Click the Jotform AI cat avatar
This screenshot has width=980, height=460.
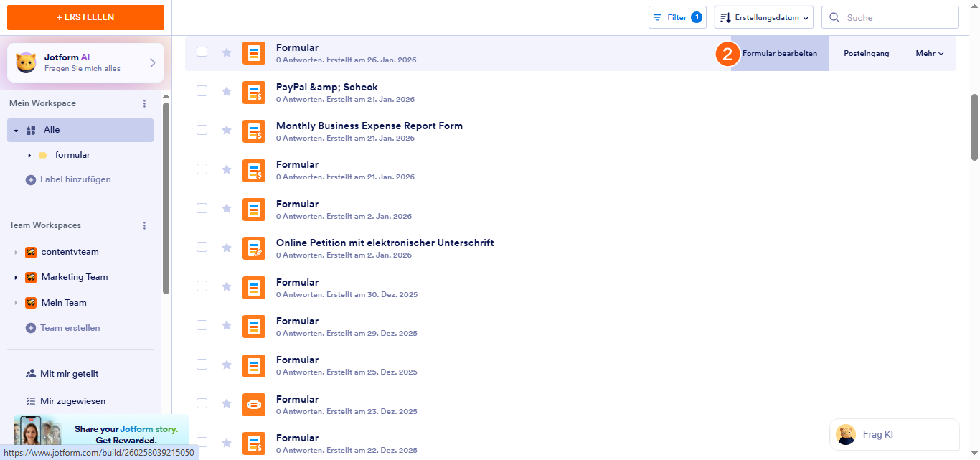[27, 63]
